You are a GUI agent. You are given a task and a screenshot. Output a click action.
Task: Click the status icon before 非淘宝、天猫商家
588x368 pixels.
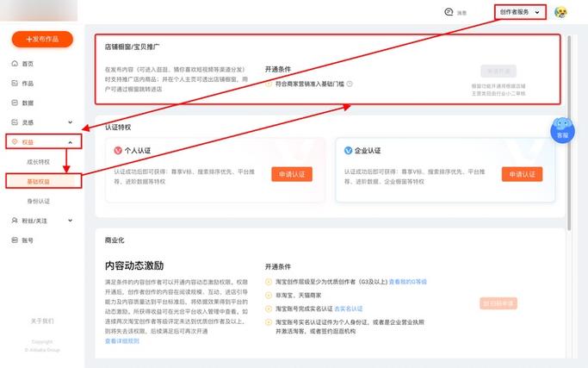coord(269,295)
